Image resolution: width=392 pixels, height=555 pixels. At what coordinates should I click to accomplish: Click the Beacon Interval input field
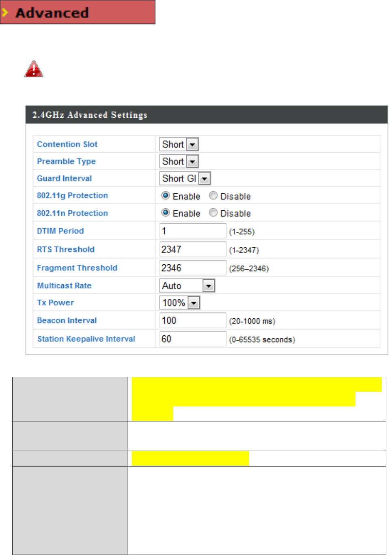click(193, 321)
